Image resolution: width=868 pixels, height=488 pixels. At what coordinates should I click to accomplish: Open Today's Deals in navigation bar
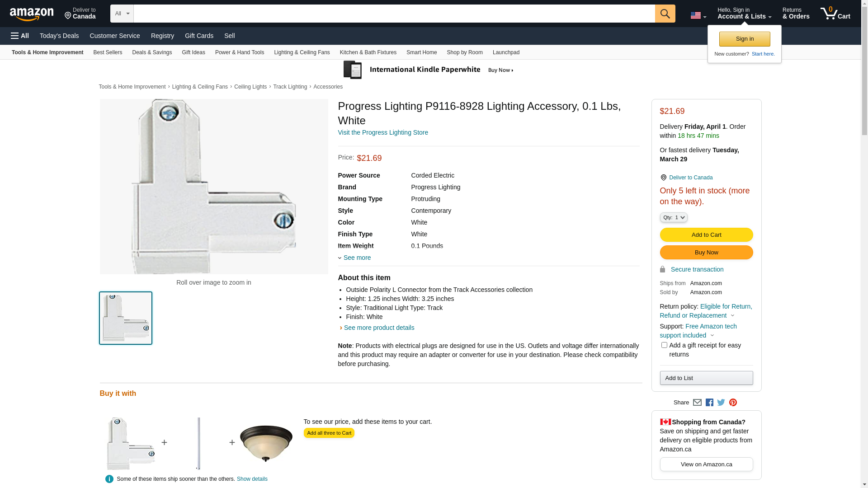[x=59, y=36]
